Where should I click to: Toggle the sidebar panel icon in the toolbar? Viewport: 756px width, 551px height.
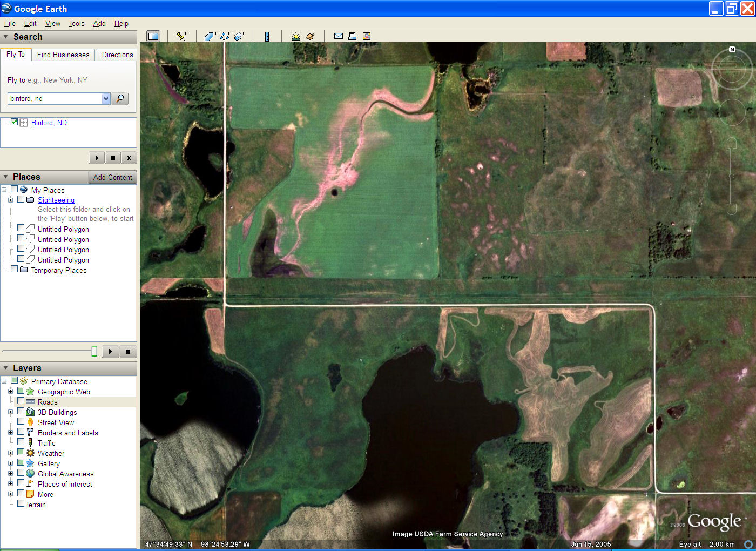click(153, 36)
